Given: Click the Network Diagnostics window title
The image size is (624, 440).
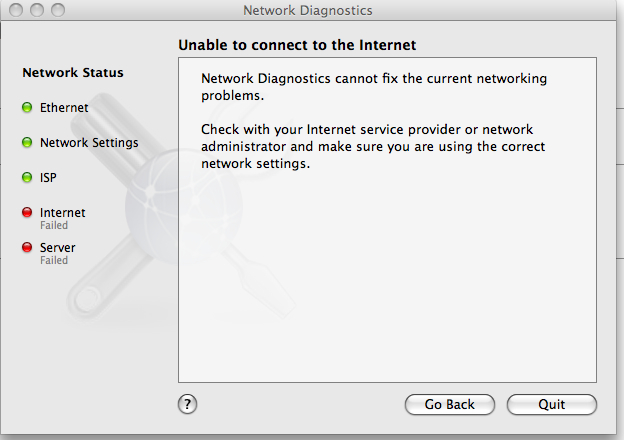Looking at the screenshot, I should point(308,10).
